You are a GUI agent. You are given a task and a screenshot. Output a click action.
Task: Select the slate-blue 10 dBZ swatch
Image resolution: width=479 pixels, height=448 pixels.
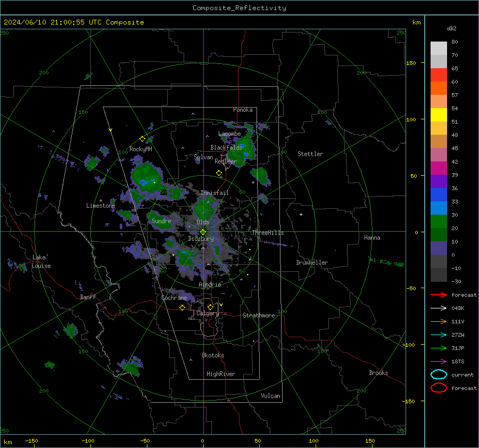pos(439,248)
